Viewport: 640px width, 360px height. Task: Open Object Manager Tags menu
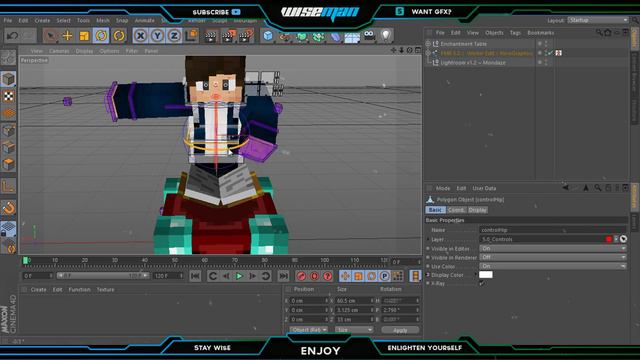[515, 33]
